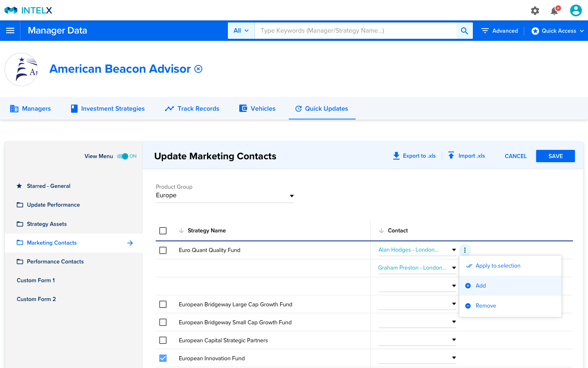Open the user profile avatar

tap(576, 11)
